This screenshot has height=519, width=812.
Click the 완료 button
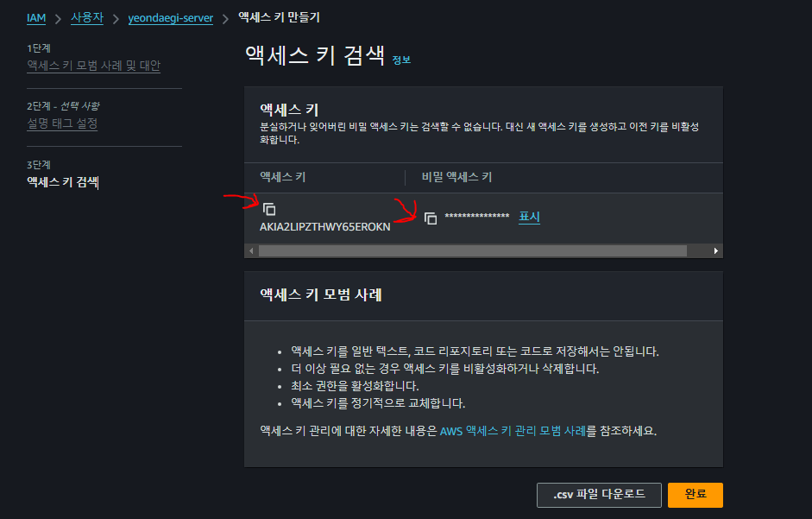696,495
